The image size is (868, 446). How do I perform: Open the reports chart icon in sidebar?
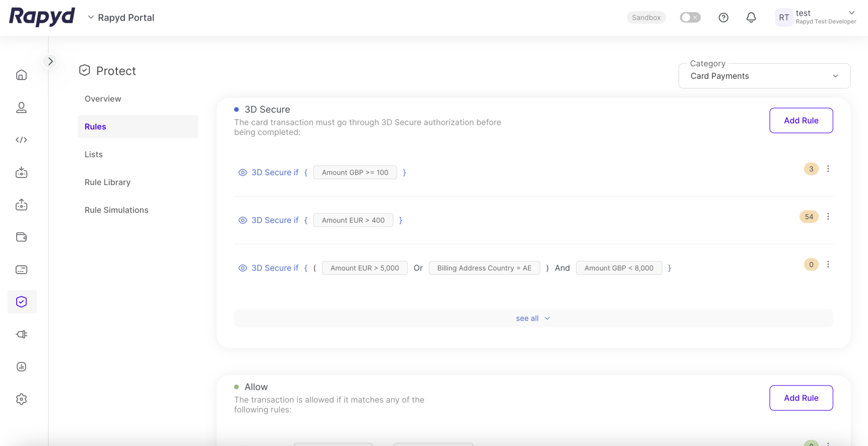pyautogui.click(x=21, y=367)
